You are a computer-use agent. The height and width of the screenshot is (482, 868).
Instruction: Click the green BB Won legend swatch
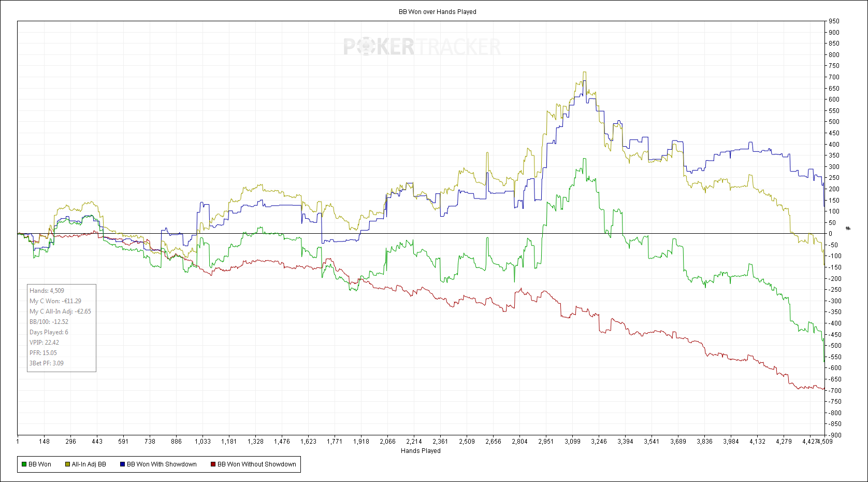[24, 464]
